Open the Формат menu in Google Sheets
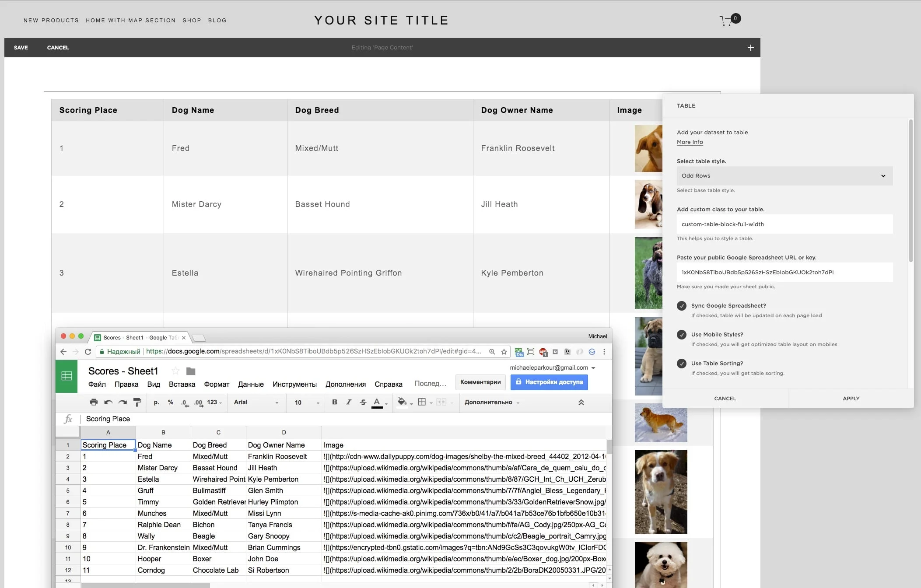The width and height of the screenshot is (921, 588). tap(216, 384)
